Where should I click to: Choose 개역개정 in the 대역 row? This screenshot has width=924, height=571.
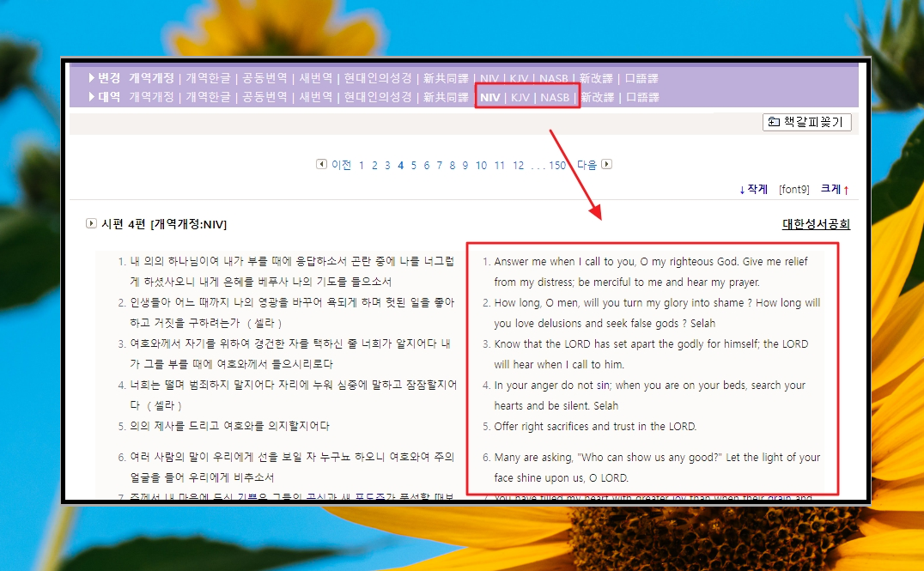click(x=151, y=97)
